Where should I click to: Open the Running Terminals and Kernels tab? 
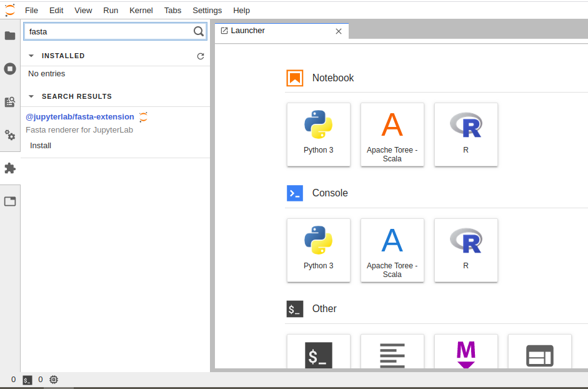pos(10,69)
